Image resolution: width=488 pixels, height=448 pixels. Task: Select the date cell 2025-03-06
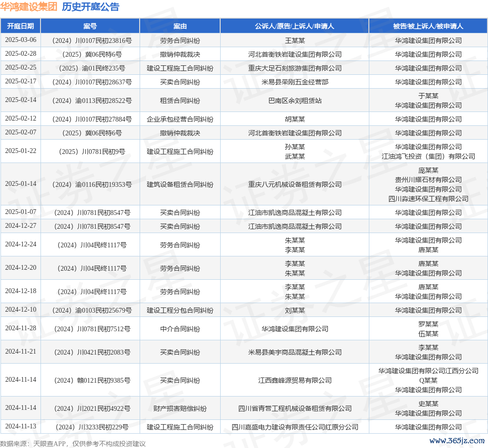(20, 40)
